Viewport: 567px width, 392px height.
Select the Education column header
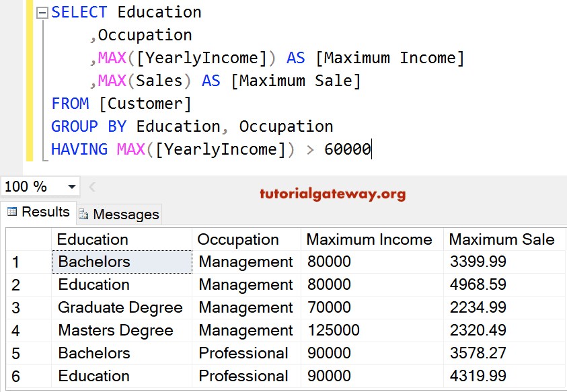[x=94, y=239]
